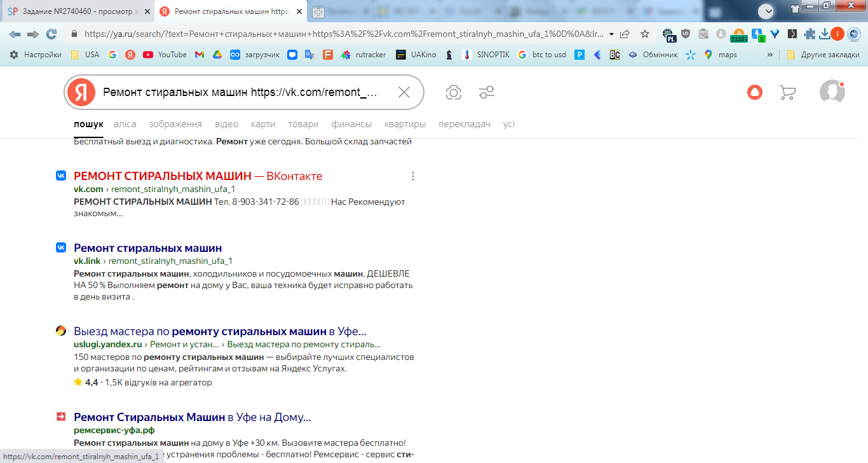The image size is (868, 463).
Task: Open the Gmail bookmark icon
Action: coord(199,55)
